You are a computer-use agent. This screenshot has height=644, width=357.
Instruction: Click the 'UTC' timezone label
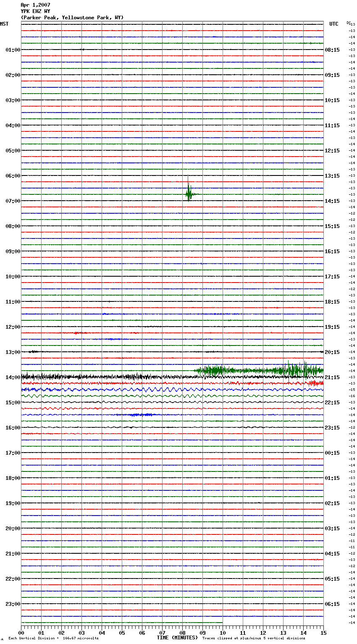(334, 24)
